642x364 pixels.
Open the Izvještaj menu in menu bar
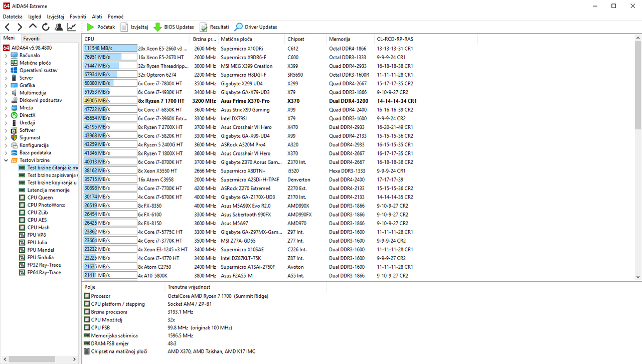tap(56, 17)
